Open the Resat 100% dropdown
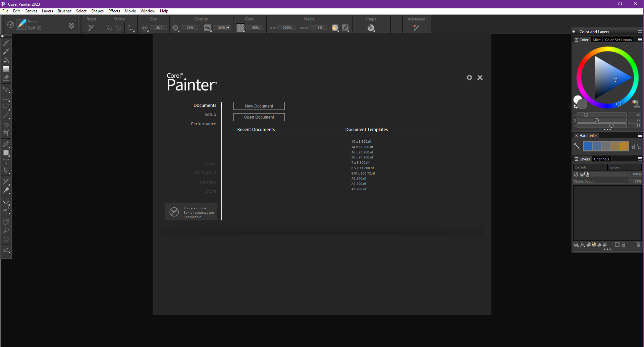Viewport: 644px width, 347px height. [293, 28]
